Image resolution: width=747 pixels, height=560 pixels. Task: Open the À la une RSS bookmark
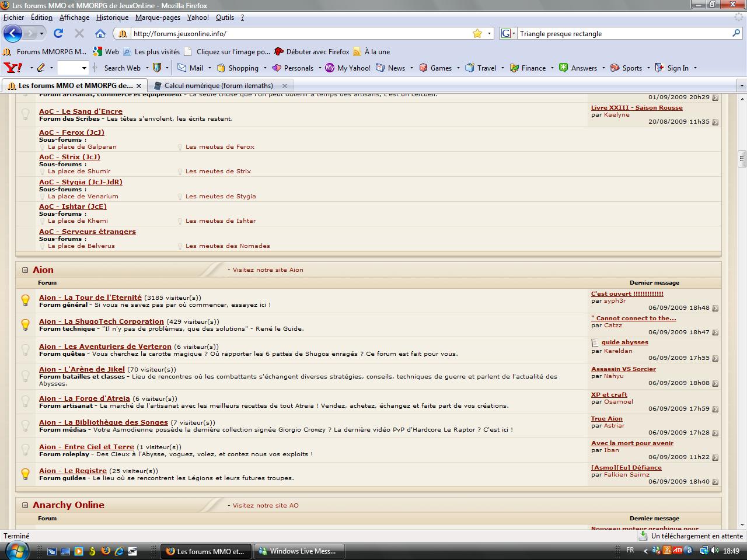[x=371, y=51]
